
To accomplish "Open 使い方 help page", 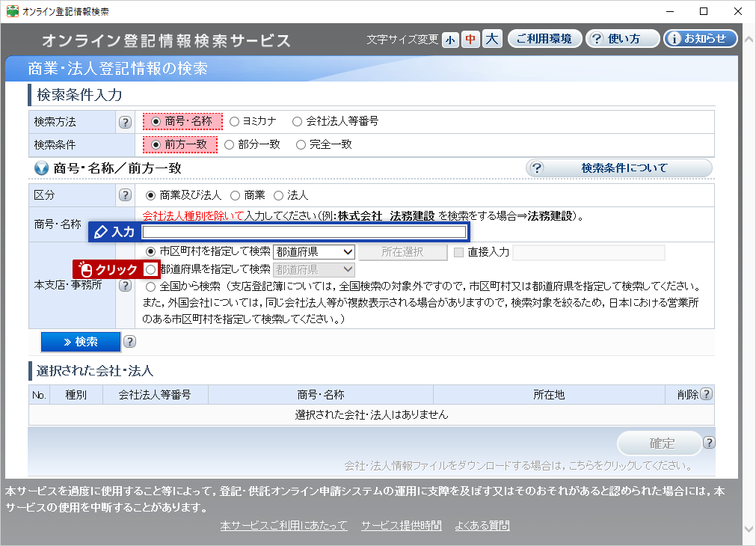I will point(622,39).
